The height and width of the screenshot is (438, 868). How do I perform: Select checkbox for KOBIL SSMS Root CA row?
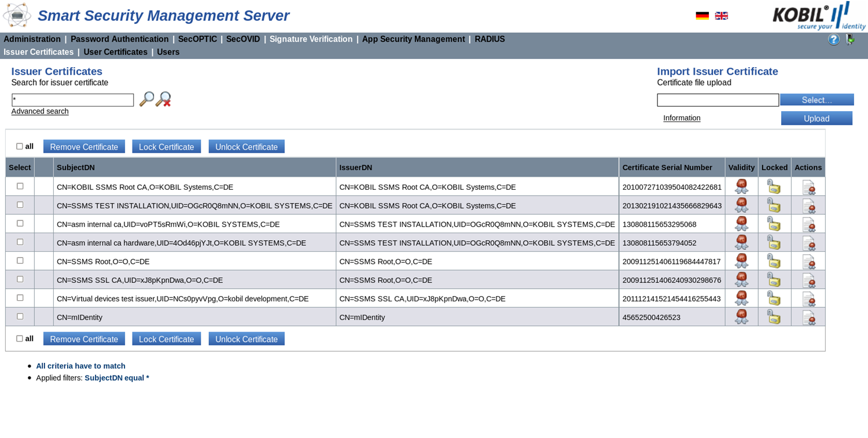(x=20, y=186)
